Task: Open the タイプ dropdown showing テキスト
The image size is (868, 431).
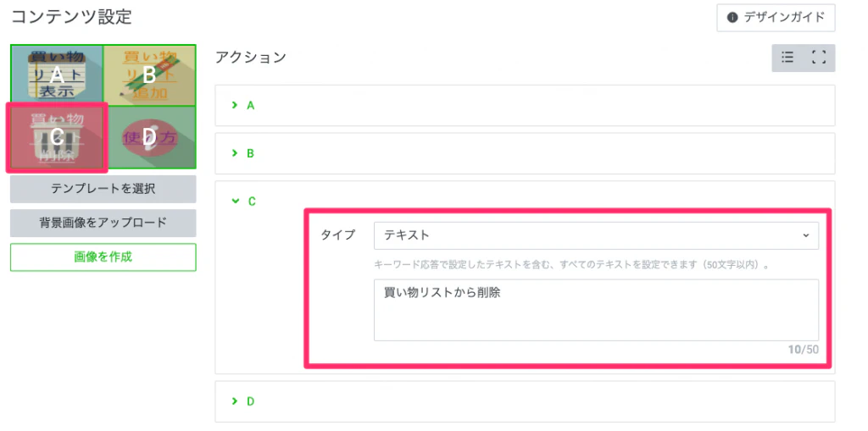Action: (596, 235)
